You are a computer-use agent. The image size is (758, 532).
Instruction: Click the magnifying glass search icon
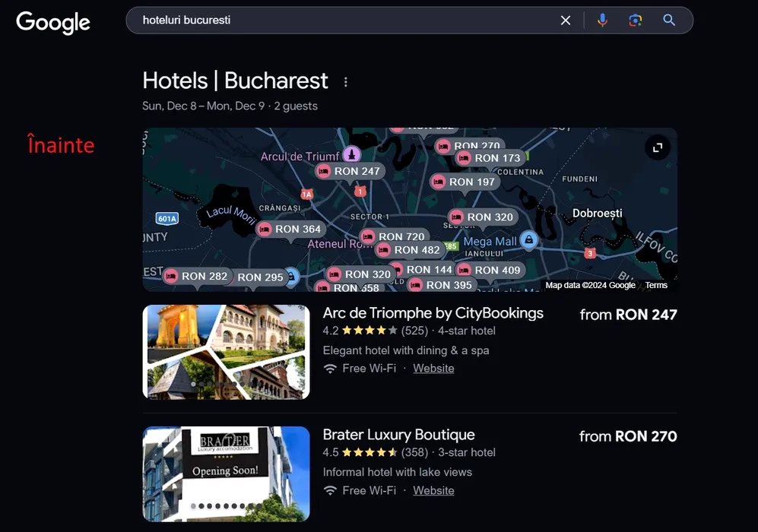tap(668, 21)
